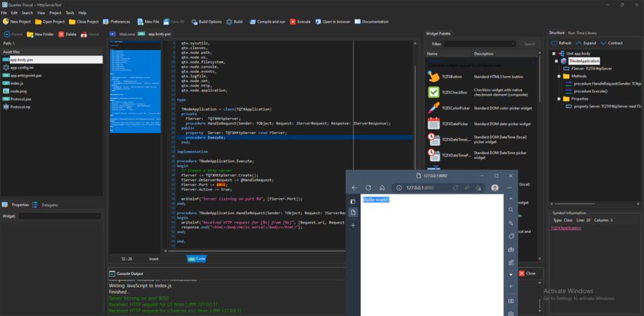644x316 pixels.
Task: Select procedure Execute() in Structure tree
Action: [590, 91]
